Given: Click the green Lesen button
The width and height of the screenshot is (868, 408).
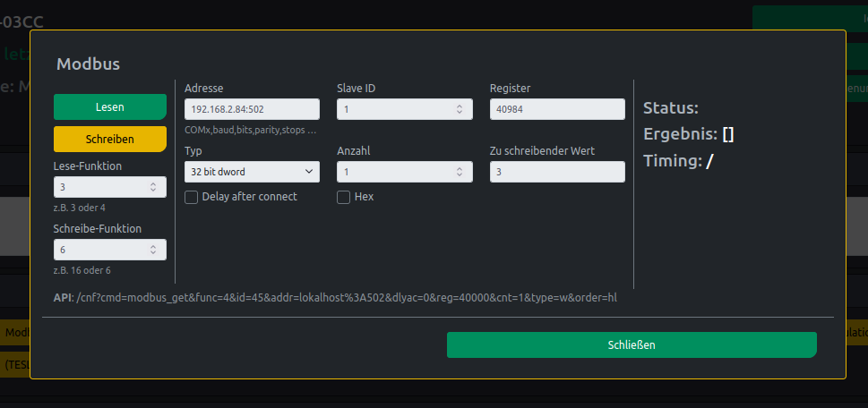Looking at the screenshot, I should click(x=109, y=106).
